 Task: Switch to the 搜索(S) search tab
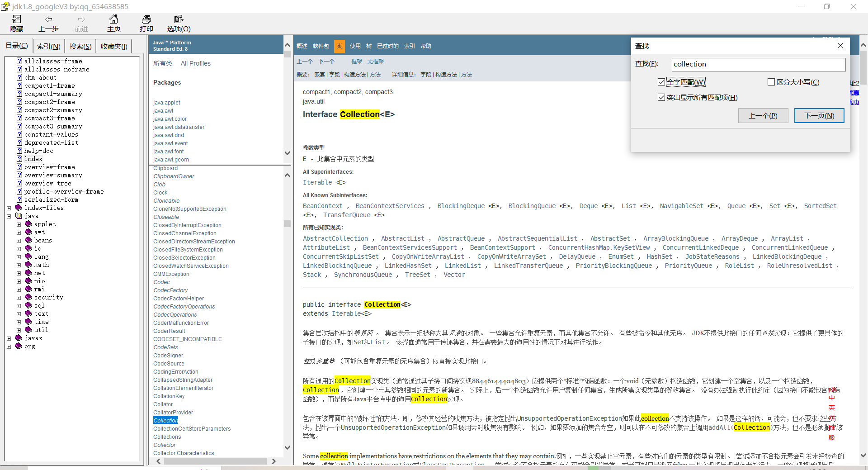(x=80, y=46)
